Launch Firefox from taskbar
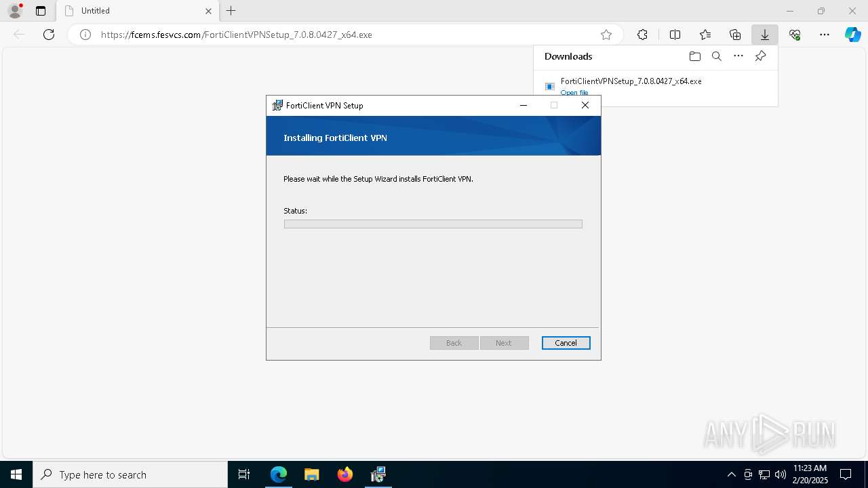Image resolution: width=868 pixels, height=488 pixels. 345,474
